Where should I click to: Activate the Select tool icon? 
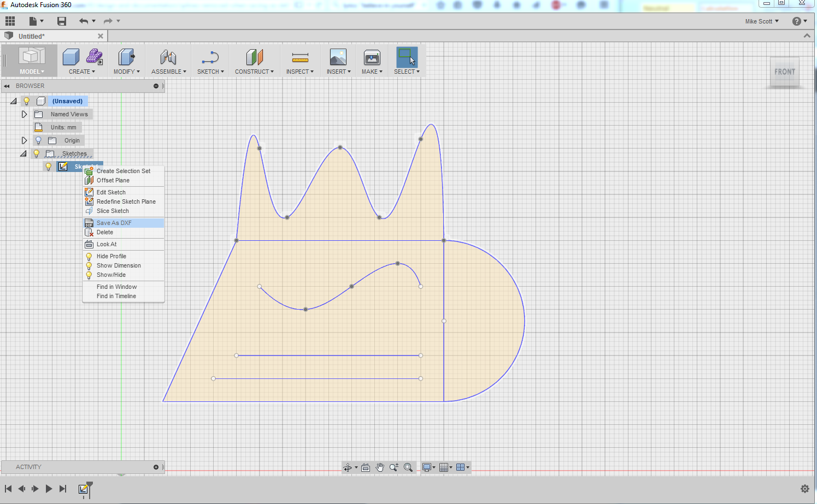click(407, 57)
